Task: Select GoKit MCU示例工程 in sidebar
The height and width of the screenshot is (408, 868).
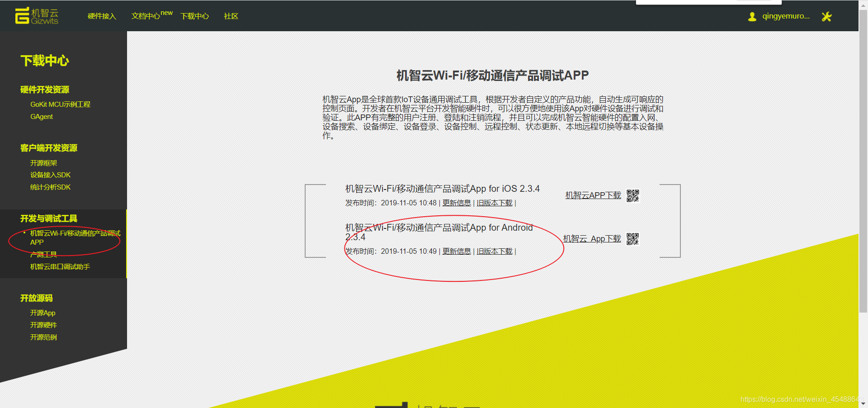Action: tap(60, 104)
